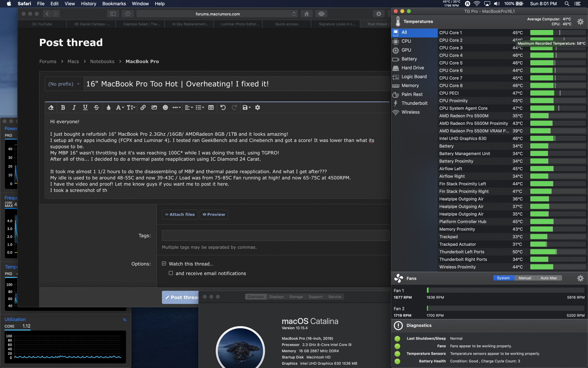Screen dimensions: 588x368
Task: Click the reload icon in address bar
Action: coord(294,14)
